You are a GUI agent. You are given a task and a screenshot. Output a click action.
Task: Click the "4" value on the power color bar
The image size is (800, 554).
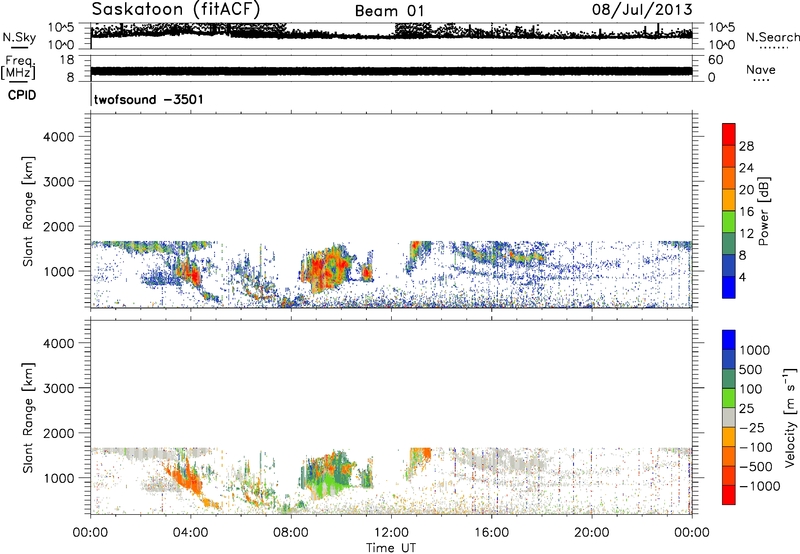pos(742,278)
